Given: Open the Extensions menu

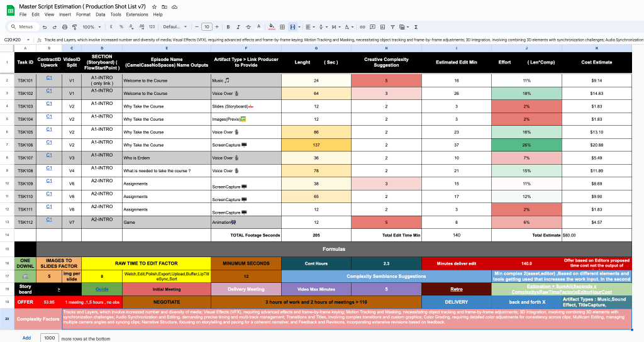Looking at the screenshot, I should [136, 14].
